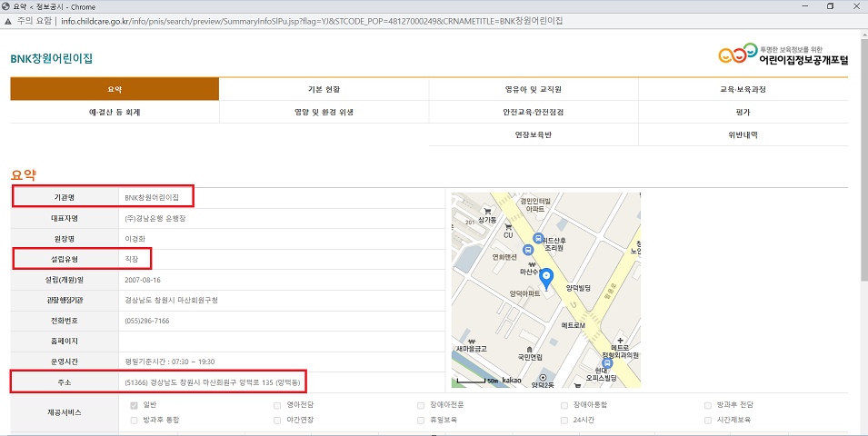This screenshot has height=436, width=868.
Task: Click the director name 이경화
Action: 135,239
